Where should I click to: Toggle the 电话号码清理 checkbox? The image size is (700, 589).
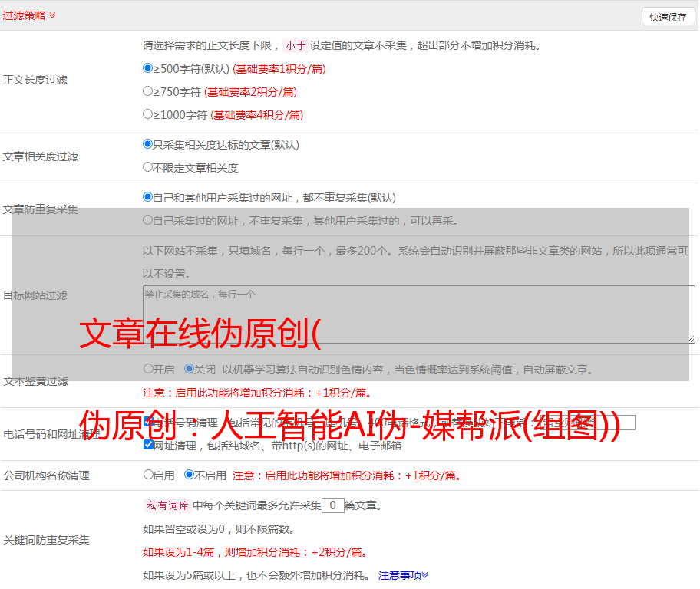148,421
